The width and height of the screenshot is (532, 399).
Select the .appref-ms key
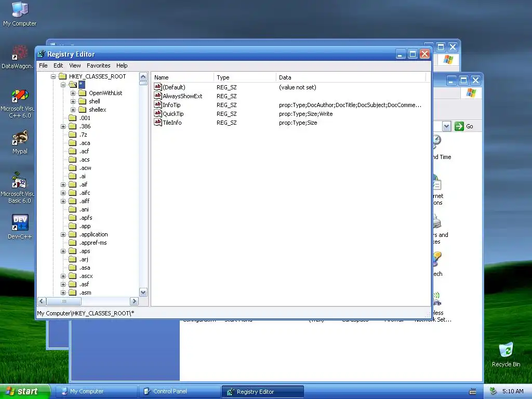[94, 243]
